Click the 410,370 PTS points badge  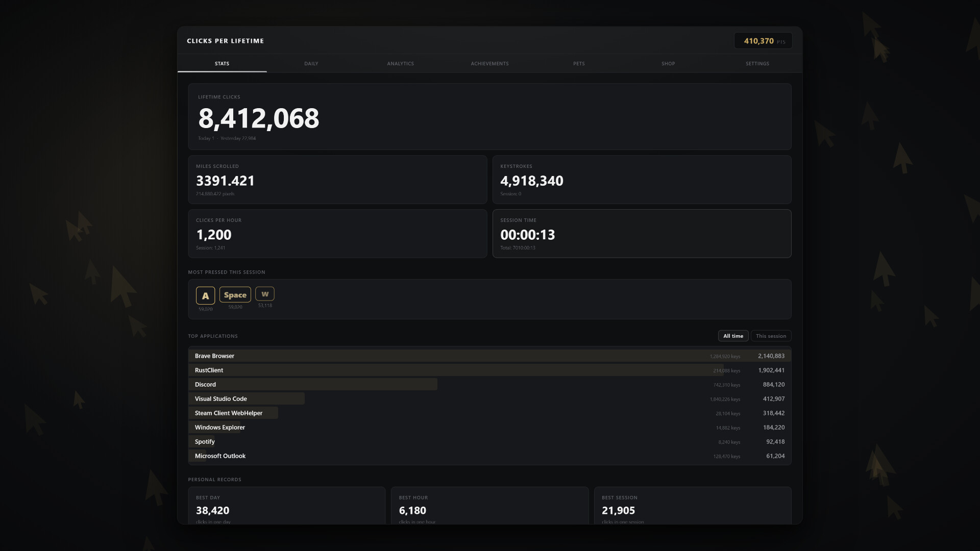(x=763, y=41)
